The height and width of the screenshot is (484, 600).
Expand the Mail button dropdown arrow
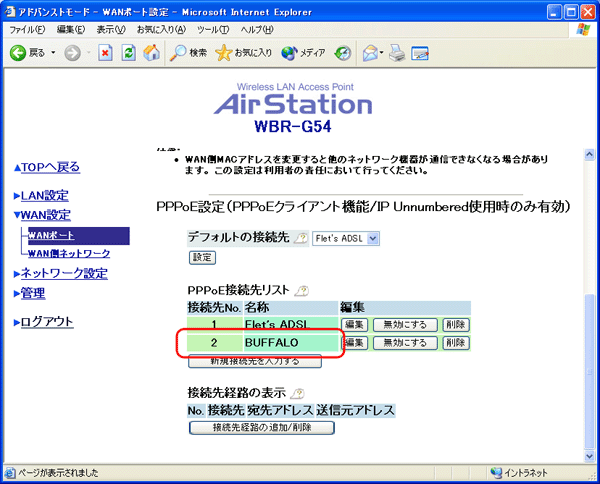coord(382,53)
